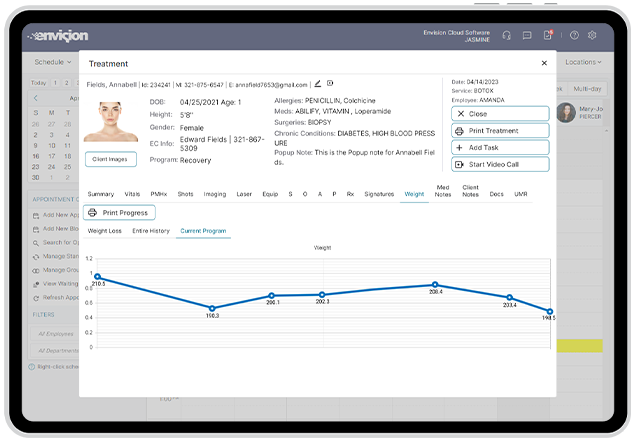Open the notifications icon with red badge
635x441 pixels.
pos(548,35)
